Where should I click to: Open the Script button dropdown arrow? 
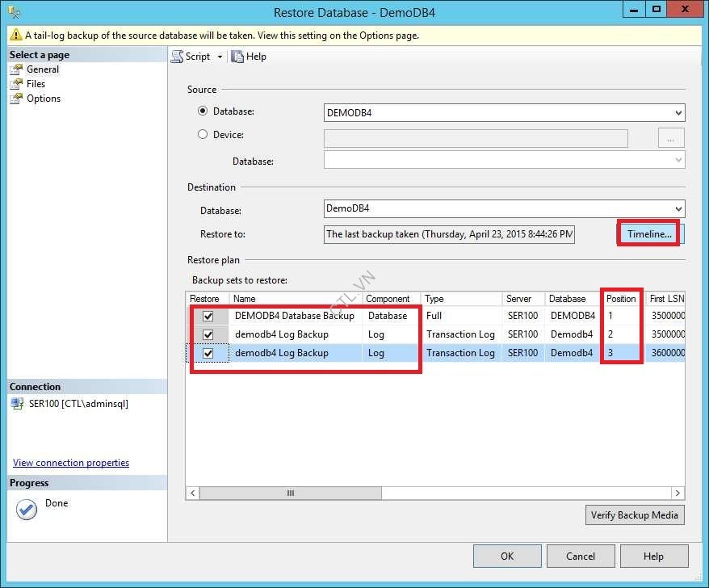coord(220,57)
